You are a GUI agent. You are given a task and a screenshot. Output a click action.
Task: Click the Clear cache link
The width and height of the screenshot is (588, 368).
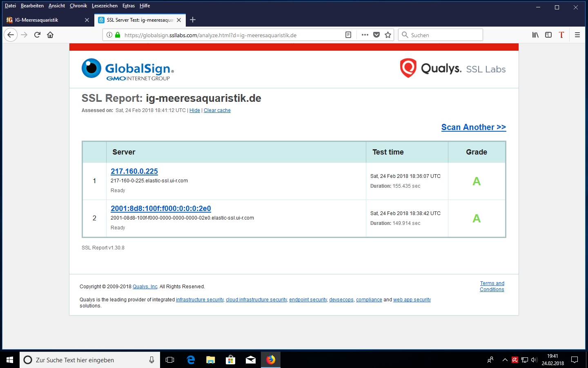click(217, 110)
